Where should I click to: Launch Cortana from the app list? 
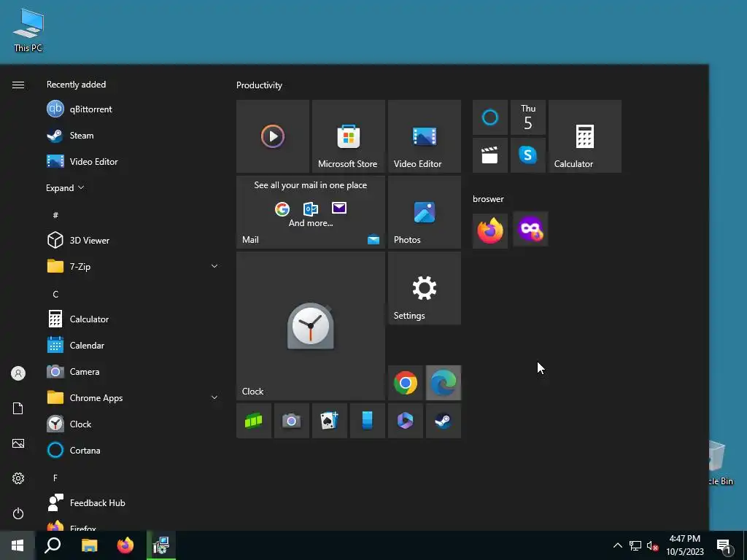coord(131,450)
